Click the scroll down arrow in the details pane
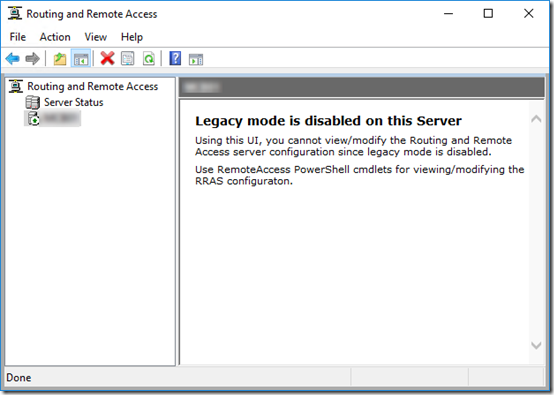This screenshot has height=395, width=554. 536,345
